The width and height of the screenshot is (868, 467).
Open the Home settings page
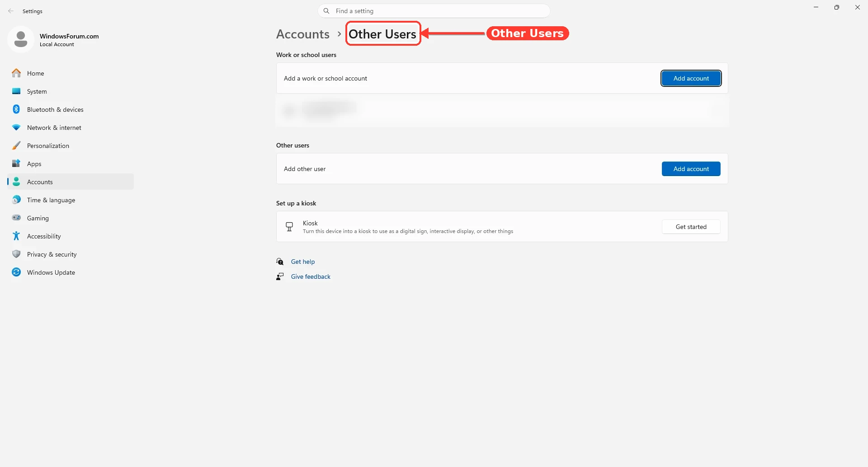point(71,73)
